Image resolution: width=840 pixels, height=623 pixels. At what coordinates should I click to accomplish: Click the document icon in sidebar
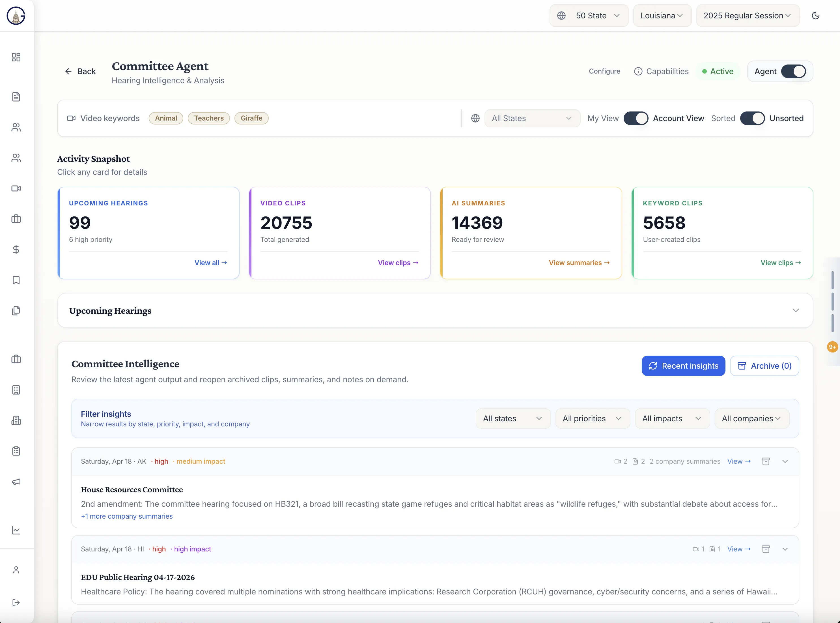click(x=16, y=96)
